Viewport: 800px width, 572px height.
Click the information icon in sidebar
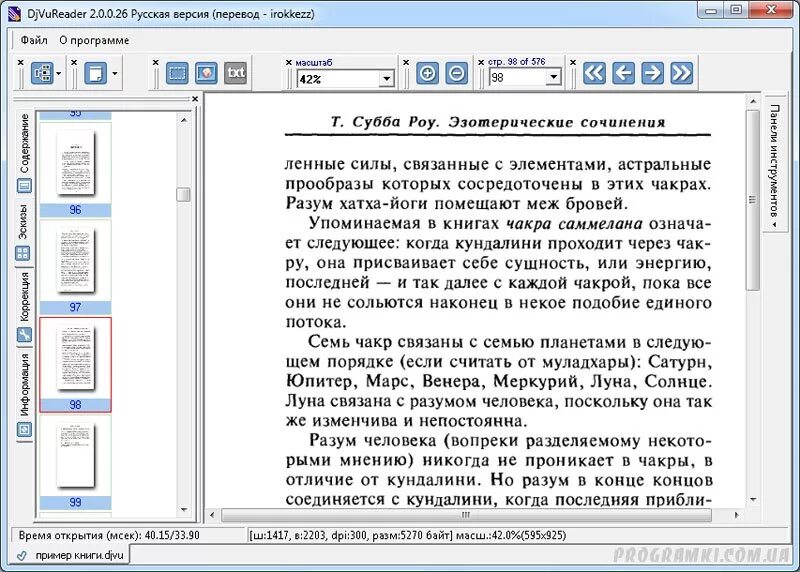[24, 430]
